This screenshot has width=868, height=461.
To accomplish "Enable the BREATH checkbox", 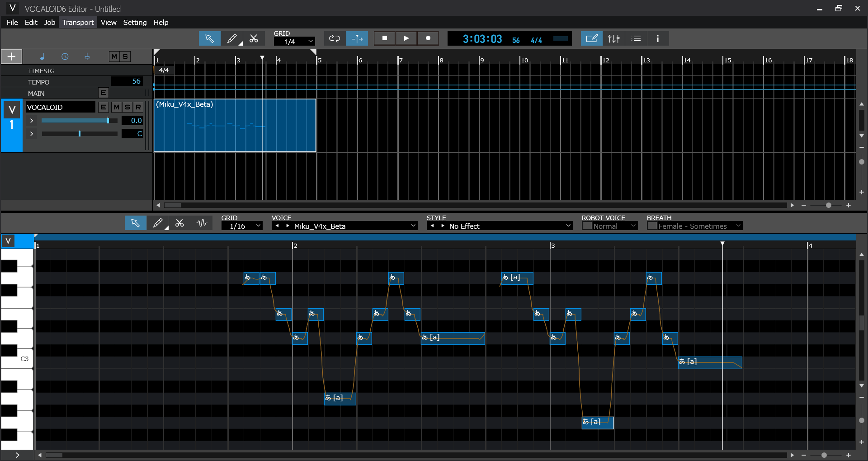I will tap(652, 226).
